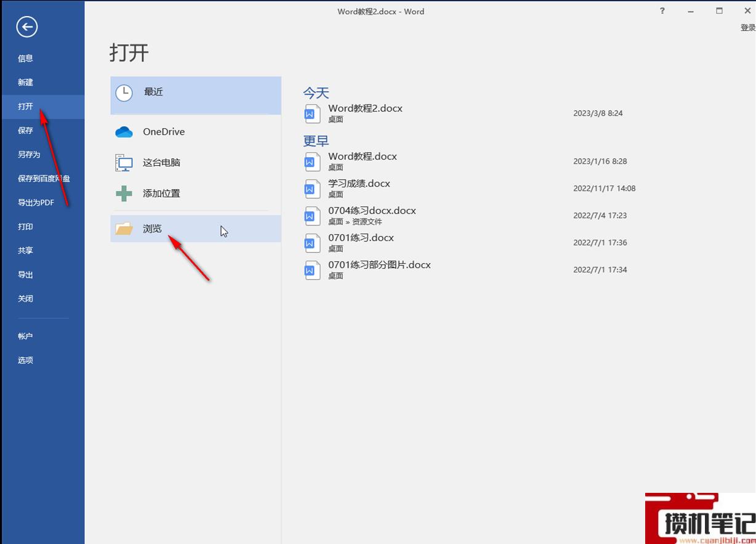Image resolution: width=756 pixels, height=544 pixels.
Task: Click the date 2022/7/1 17:36
Action: (x=600, y=243)
